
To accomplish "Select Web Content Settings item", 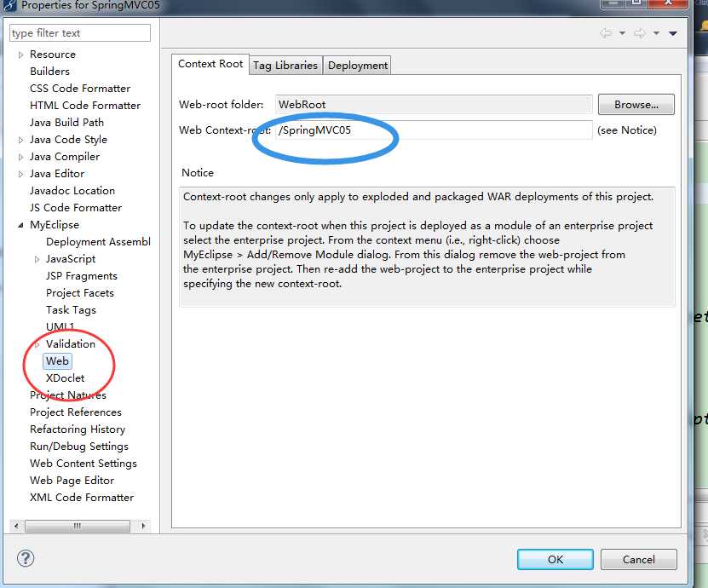I will coord(83,464).
